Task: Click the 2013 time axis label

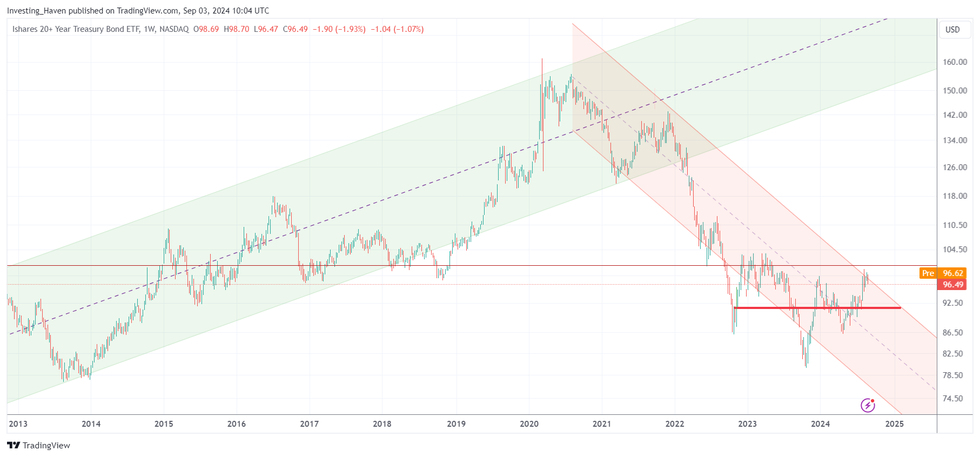Action: (18, 424)
